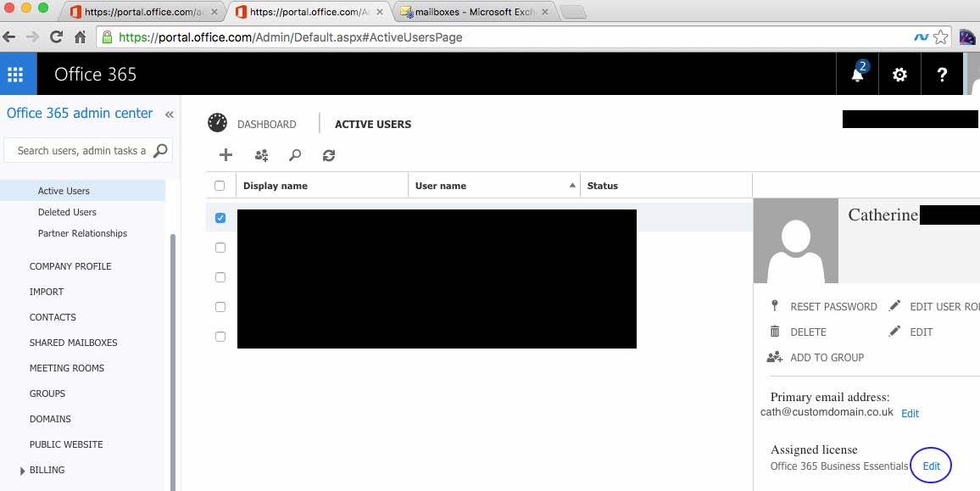Click the address bar URL

pyautogui.click(x=291, y=37)
